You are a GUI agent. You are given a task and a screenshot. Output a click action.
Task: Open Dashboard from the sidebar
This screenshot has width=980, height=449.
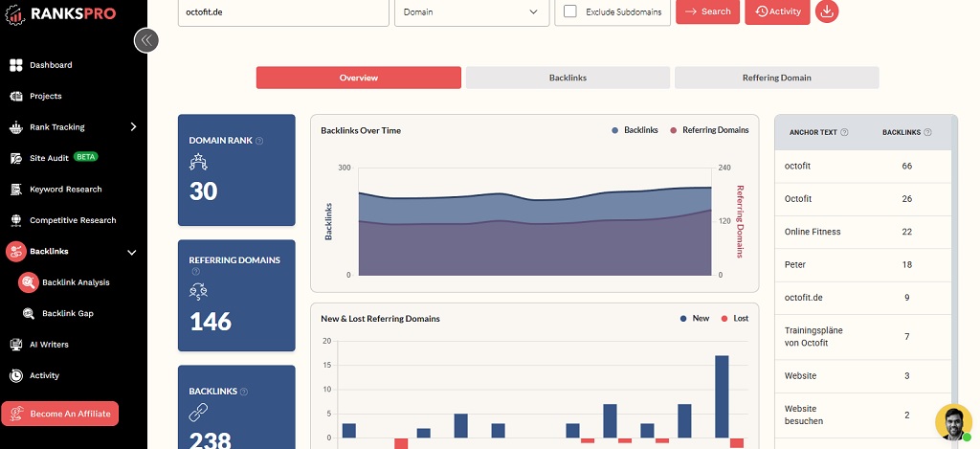(x=51, y=65)
